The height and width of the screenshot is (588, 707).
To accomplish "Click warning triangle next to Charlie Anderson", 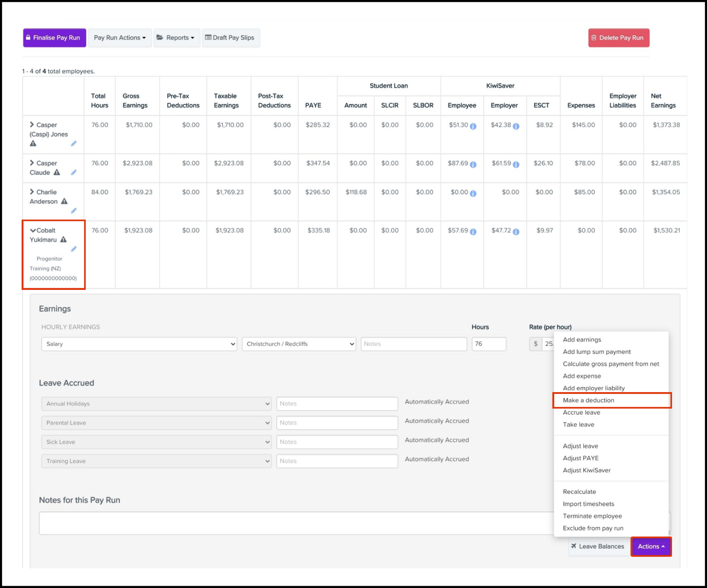I will coord(64,201).
